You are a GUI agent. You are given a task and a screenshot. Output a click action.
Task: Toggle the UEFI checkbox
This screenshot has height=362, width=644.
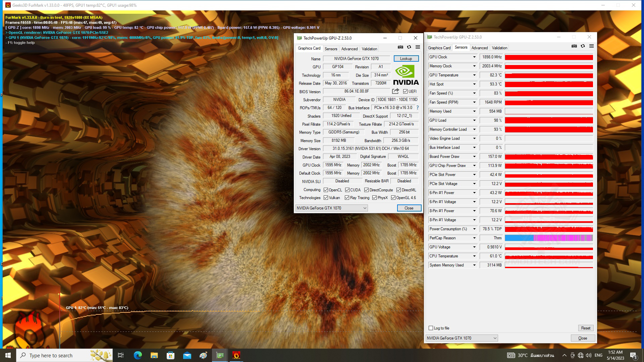coord(405,91)
